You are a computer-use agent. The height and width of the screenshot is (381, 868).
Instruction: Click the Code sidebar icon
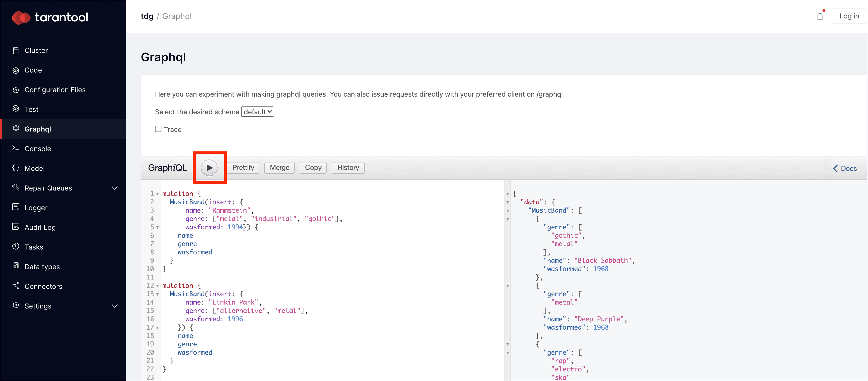point(16,70)
